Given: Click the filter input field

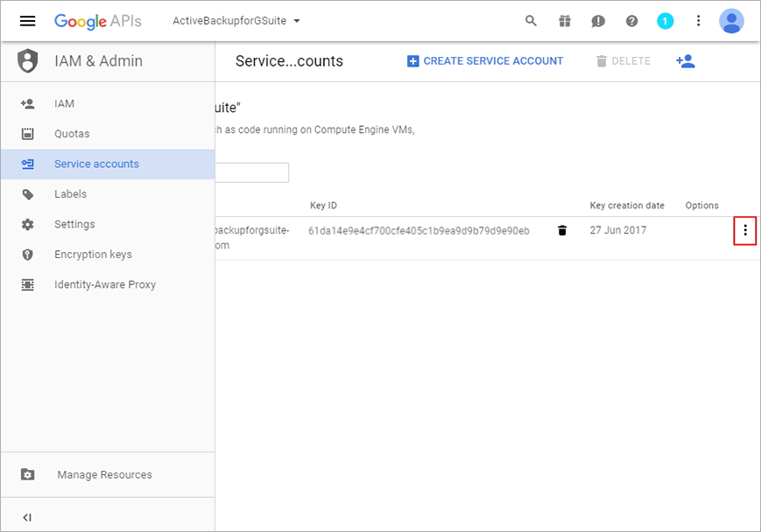Looking at the screenshot, I should [x=252, y=172].
